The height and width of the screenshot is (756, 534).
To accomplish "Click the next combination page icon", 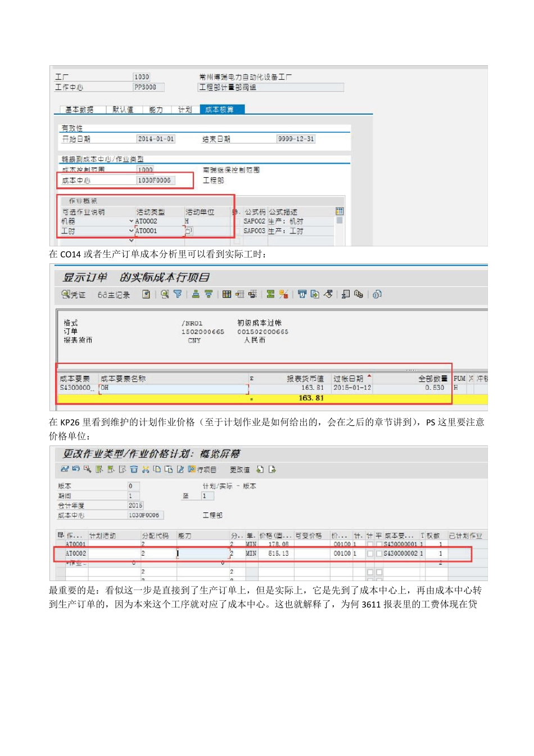I will [273, 469].
